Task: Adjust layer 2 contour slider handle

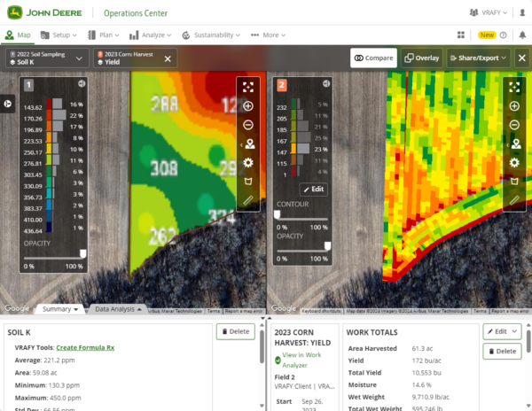Action: [x=277, y=214]
